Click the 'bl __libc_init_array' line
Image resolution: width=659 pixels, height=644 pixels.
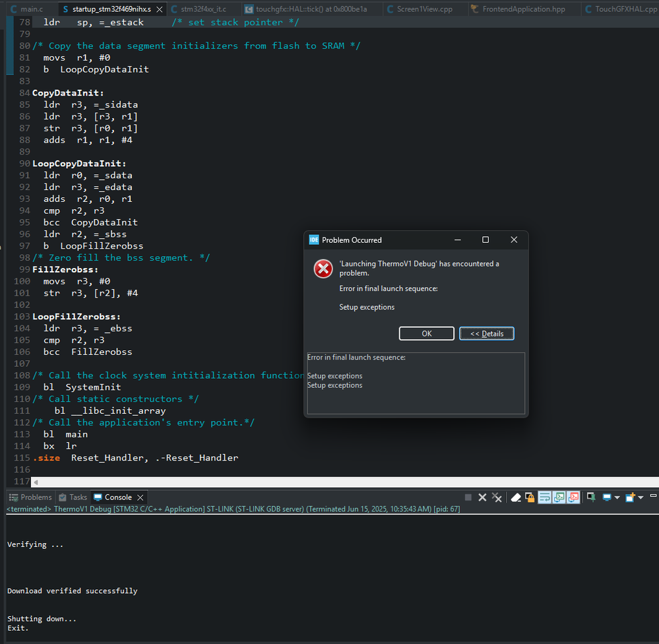click(110, 410)
